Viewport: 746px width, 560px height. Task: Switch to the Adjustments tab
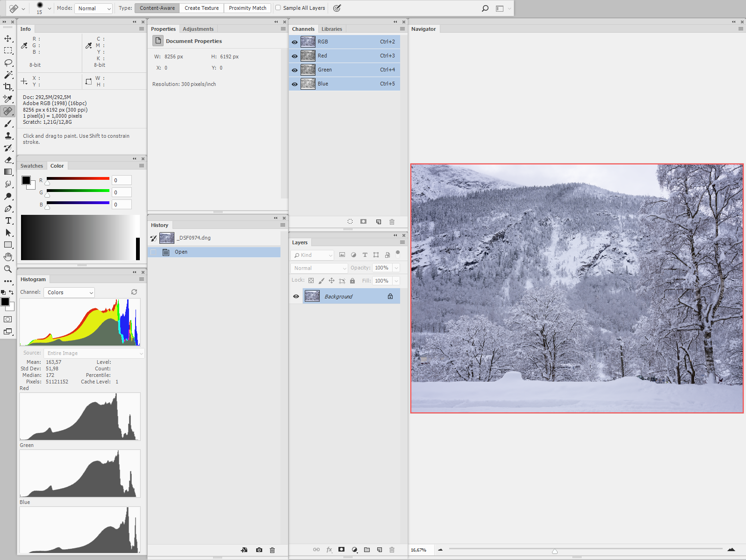[x=198, y=29]
